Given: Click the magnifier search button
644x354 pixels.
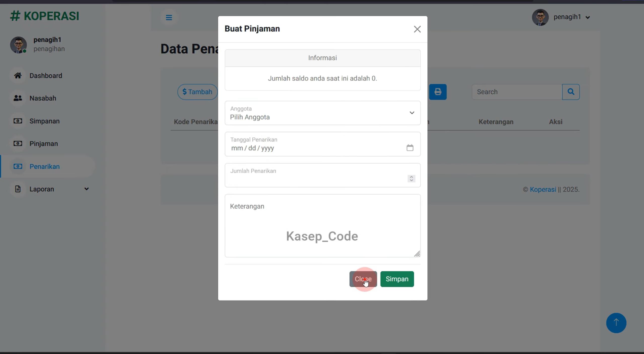Looking at the screenshot, I should [x=571, y=92].
